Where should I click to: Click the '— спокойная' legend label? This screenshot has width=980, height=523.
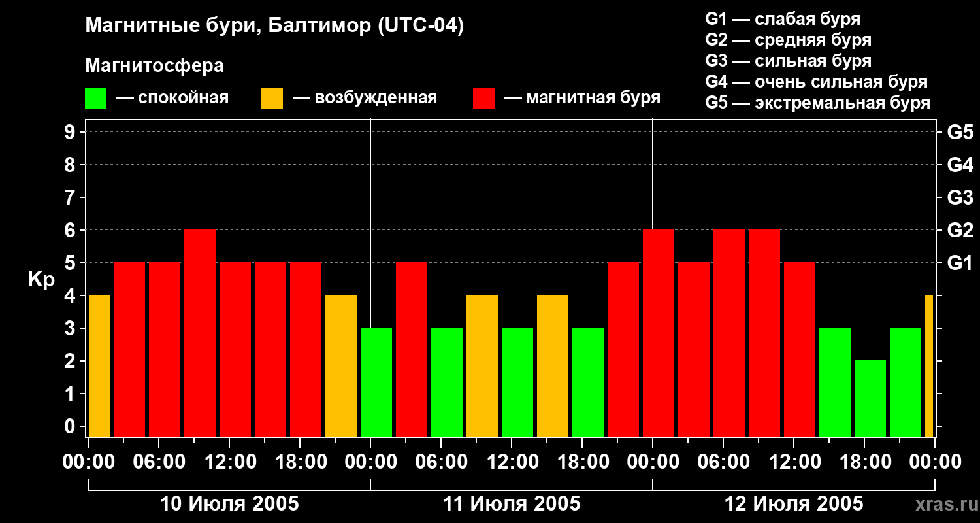point(172,99)
